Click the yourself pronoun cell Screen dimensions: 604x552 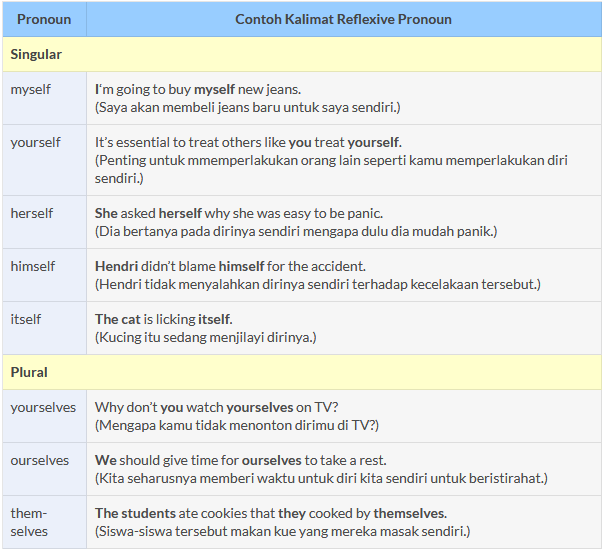tap(36, 142)
